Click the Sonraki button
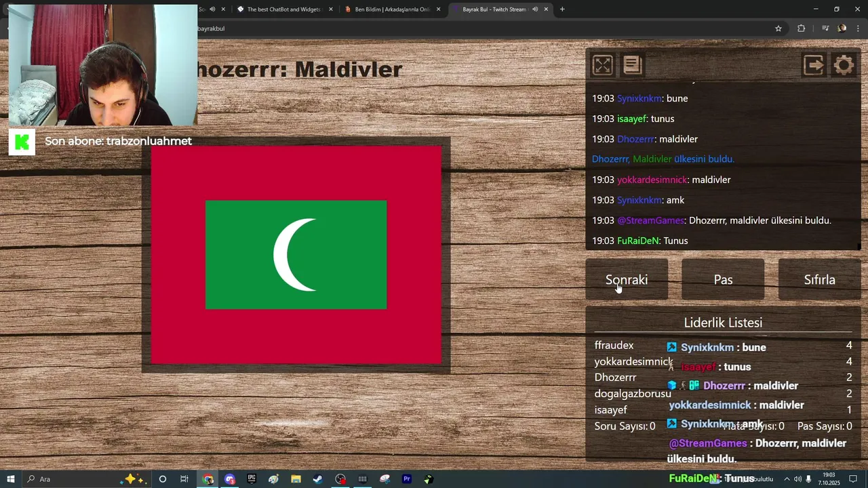Screen dimensions: 868x488 627,279
